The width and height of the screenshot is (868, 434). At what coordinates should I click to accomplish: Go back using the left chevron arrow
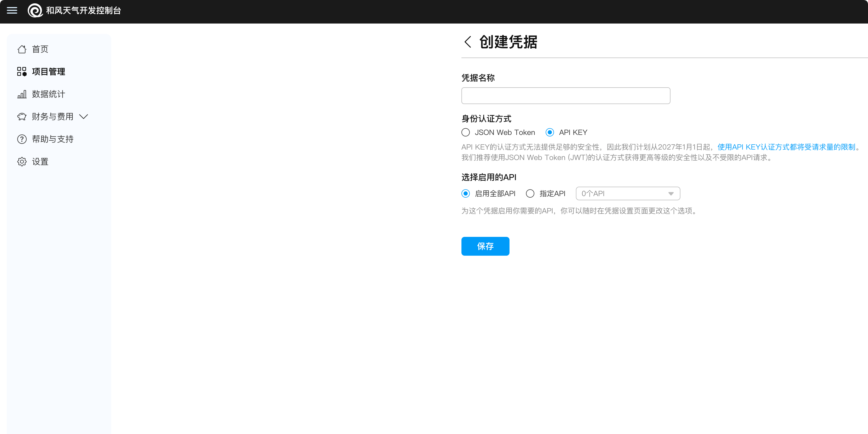click(467, 42)
